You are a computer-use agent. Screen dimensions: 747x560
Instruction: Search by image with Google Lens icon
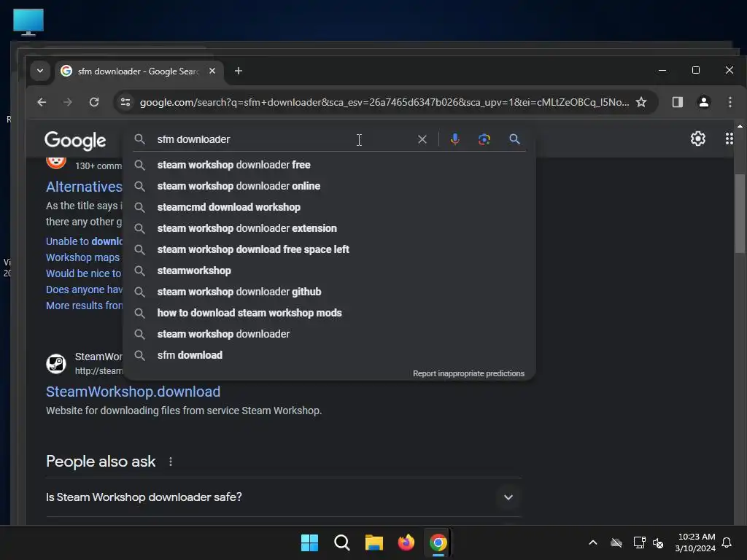pyautogui.click(x=484, y=139)
